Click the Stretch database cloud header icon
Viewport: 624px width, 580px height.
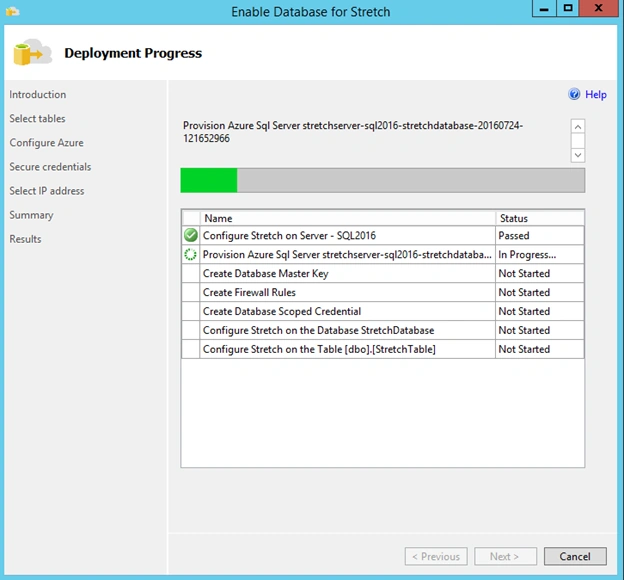tap(32, 53)
